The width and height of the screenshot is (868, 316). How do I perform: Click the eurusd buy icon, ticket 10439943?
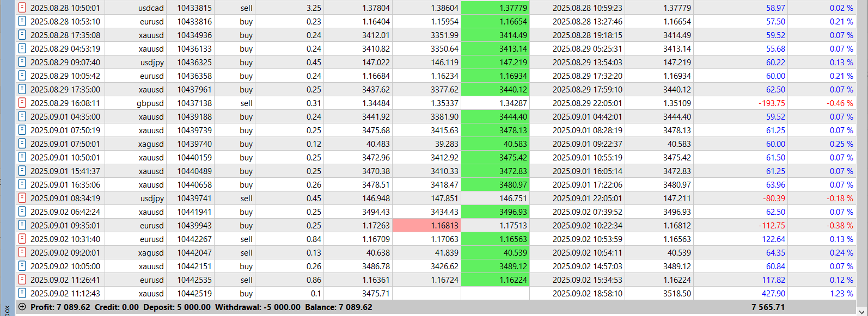(22, 225)
